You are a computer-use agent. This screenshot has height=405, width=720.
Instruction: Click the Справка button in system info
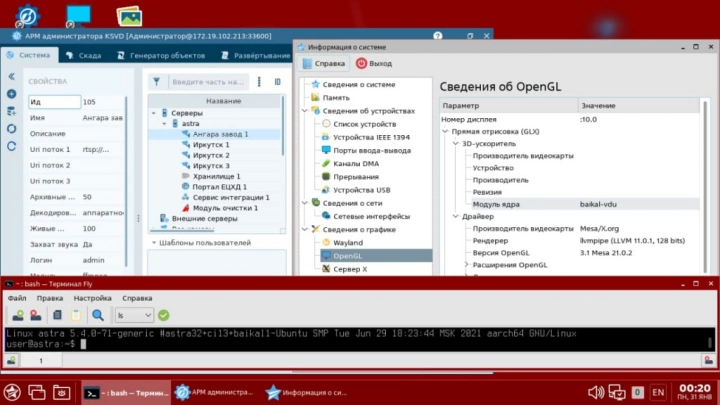pyautogui.click(x=324, y=63)
